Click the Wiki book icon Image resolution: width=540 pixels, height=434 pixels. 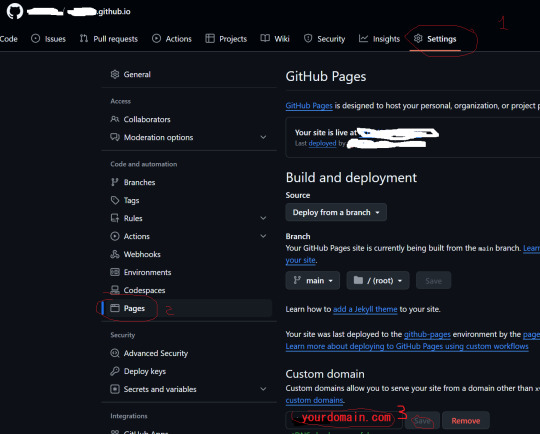coord(265,38)
